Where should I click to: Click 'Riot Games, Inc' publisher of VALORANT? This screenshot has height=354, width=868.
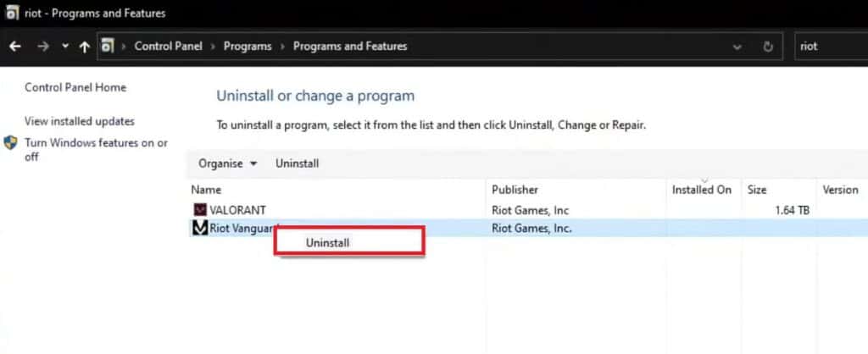pos(531,210)
